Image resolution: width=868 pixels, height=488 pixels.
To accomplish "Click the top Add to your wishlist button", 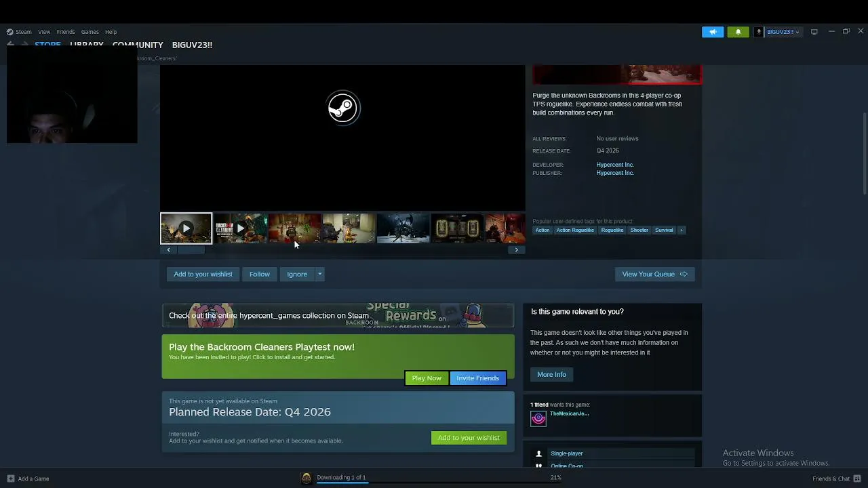I will tap(203, 274).
